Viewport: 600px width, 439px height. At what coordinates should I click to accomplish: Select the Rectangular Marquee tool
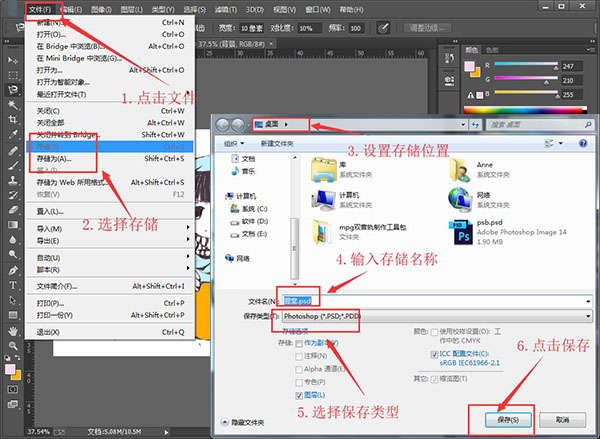(13, 75)
